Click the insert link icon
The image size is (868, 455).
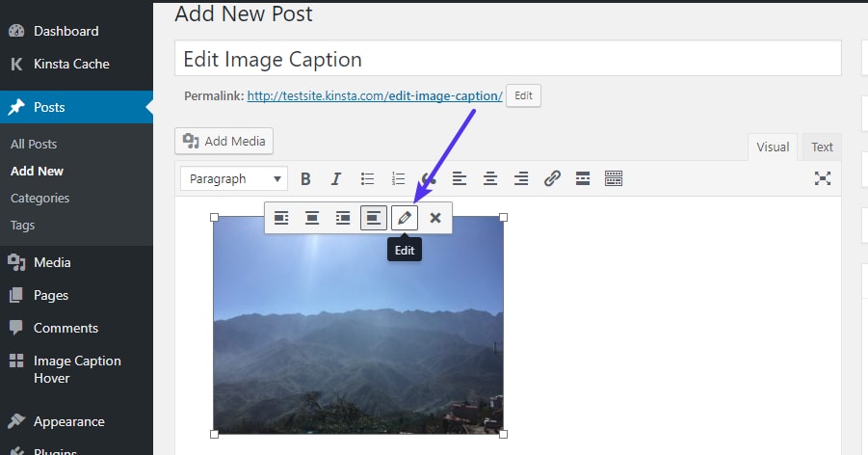[552, 178]
